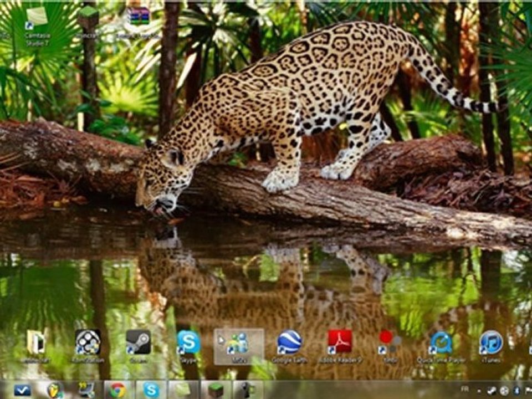Launch Steam desktop shortcut
This screenshot has width=532, height=399.
(138, 346)
